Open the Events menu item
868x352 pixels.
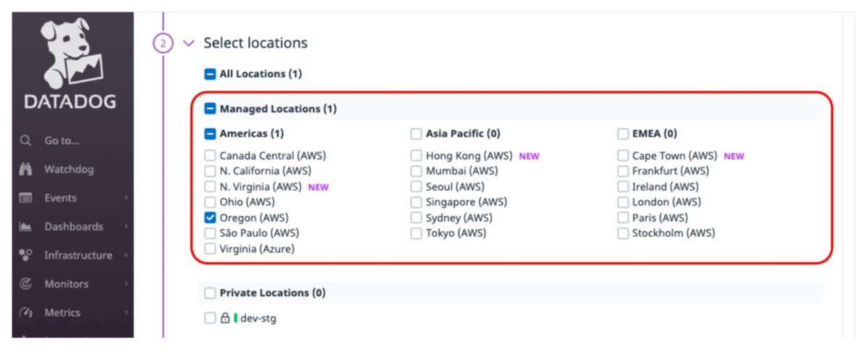click(60, 198)
